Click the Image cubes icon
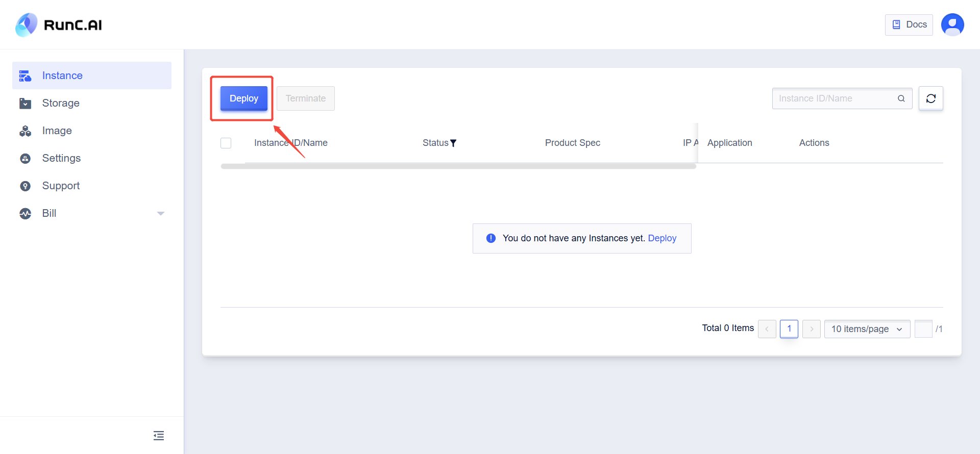980x454 pixels. pos(25,131)
